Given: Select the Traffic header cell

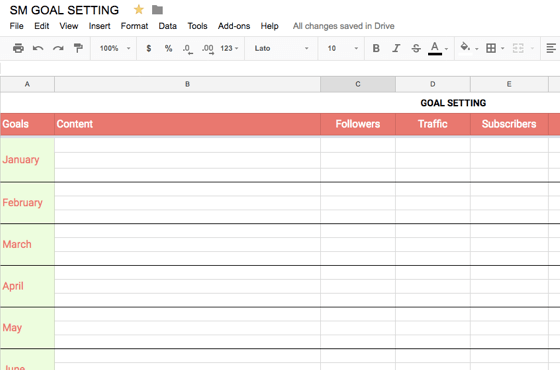Looking at the screenshot, I should 433,124.
